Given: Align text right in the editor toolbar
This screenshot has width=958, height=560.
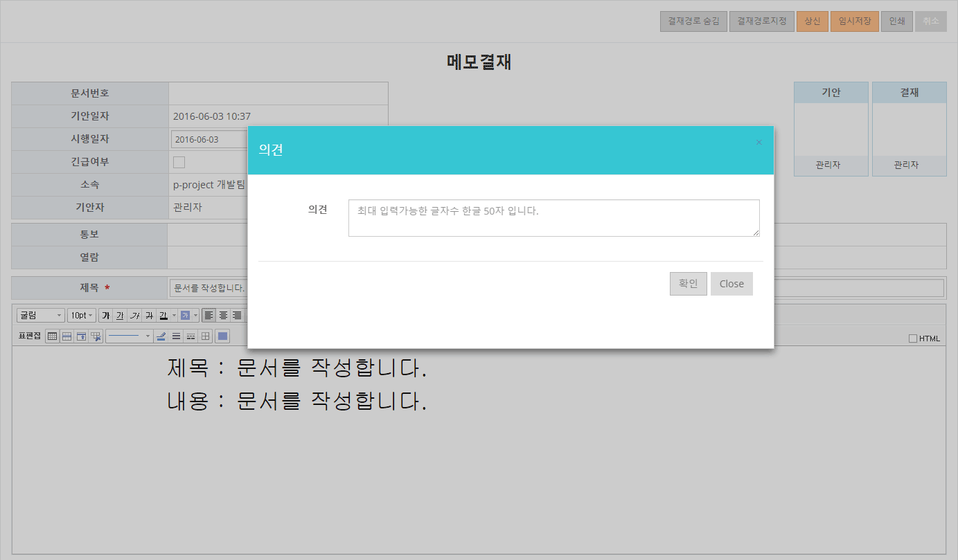Looking at the screenshot, I should 237,316.
